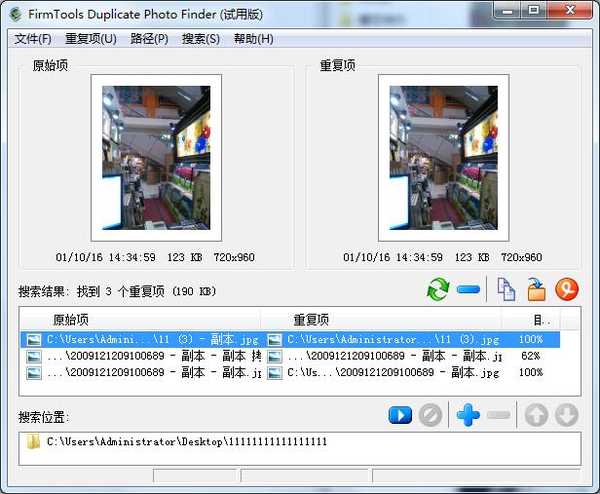600x494 pixels.
Task: Open the 文件(F) menu
Action: (x=33, y=39)
